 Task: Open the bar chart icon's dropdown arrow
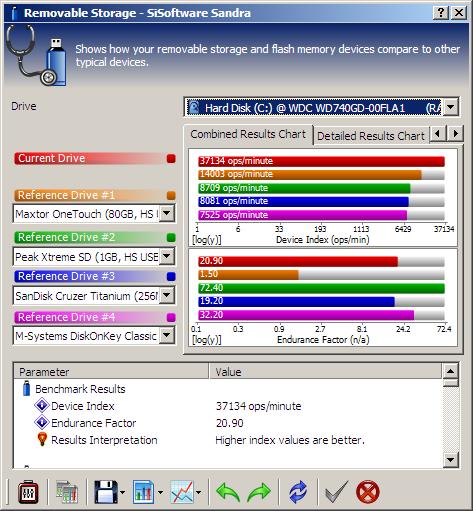click(x=160, y=492)
